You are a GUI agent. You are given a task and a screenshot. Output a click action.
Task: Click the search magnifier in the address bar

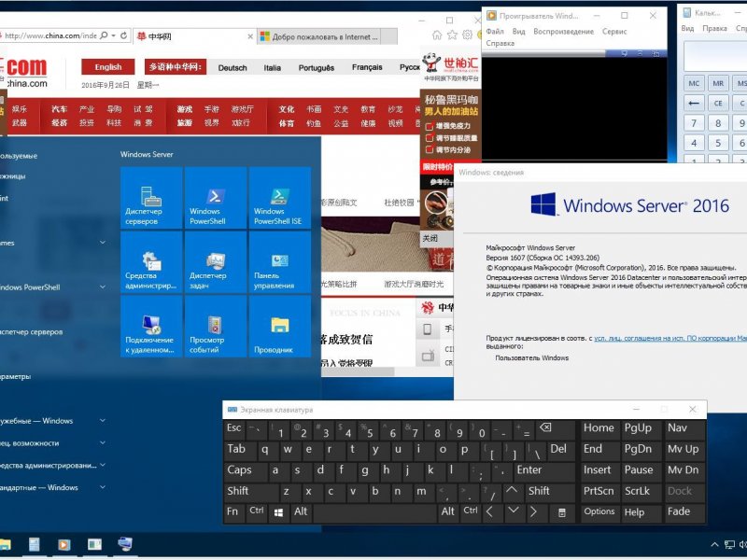pos(104,35)
